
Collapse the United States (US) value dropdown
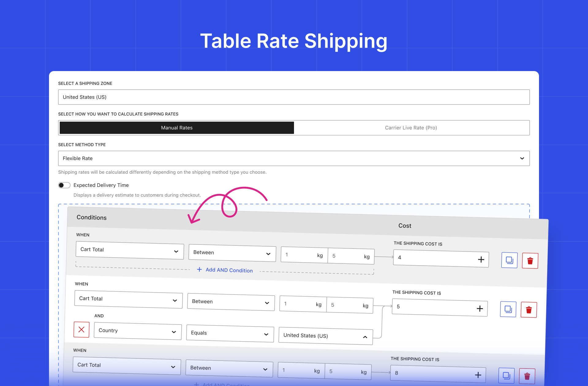tap(326, 336)
